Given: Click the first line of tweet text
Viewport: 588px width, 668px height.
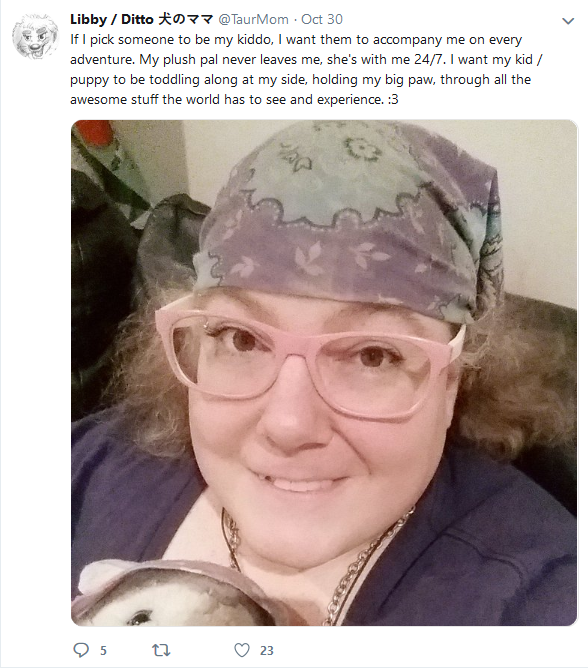Looking at the screenshot, I should point(296,40).
